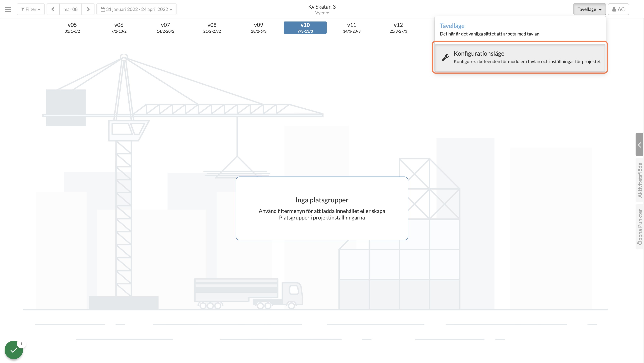The height and width of the screenshot is (363, 644).
Task: Expand the Vyer views dropdown
Action: pos(322,13)
